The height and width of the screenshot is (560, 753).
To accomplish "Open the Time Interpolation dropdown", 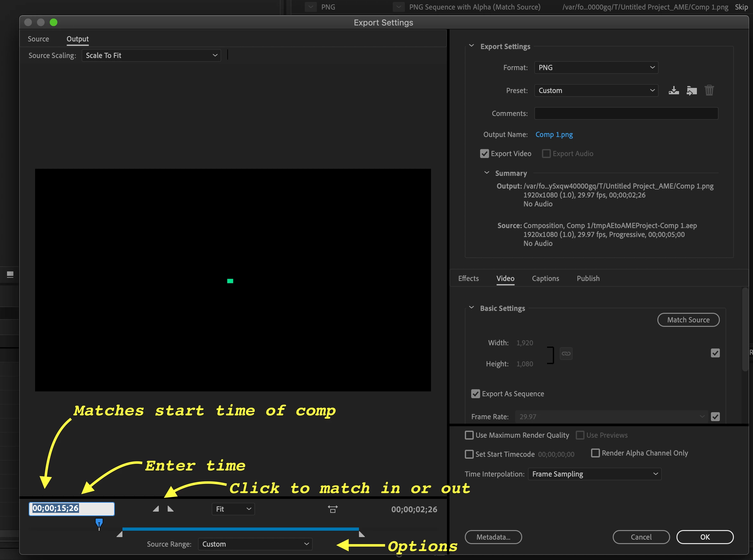I will pos(594,474).
